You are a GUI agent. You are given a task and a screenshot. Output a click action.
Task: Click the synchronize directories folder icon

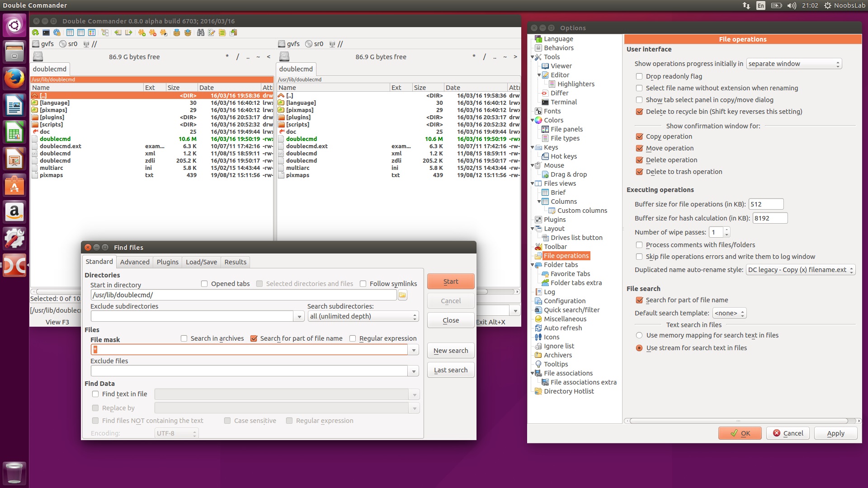pos(222,33)
